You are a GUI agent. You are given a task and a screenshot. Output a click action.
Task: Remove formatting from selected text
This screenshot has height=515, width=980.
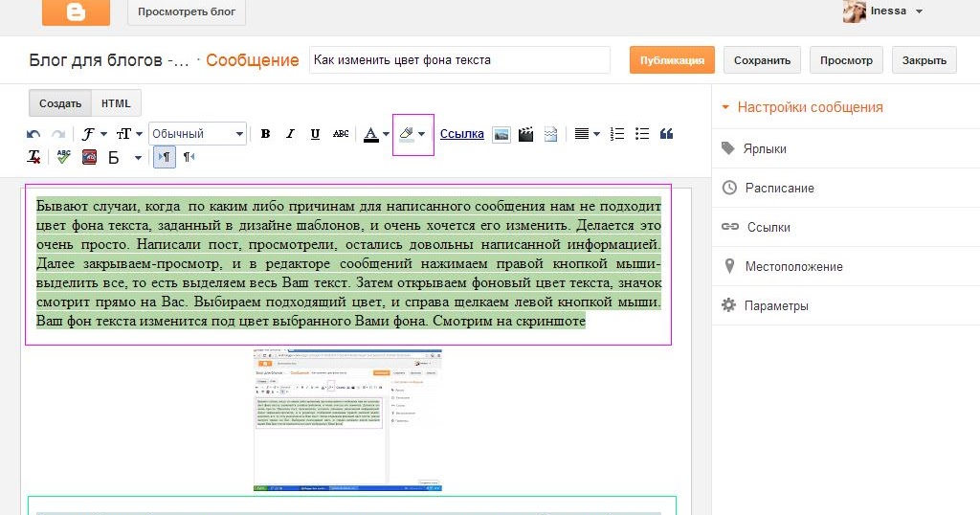[x=33, y=157]
